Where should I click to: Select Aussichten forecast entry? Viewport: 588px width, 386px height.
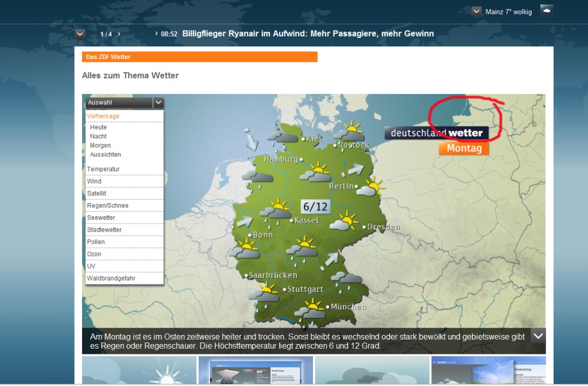tap(106, 154)
